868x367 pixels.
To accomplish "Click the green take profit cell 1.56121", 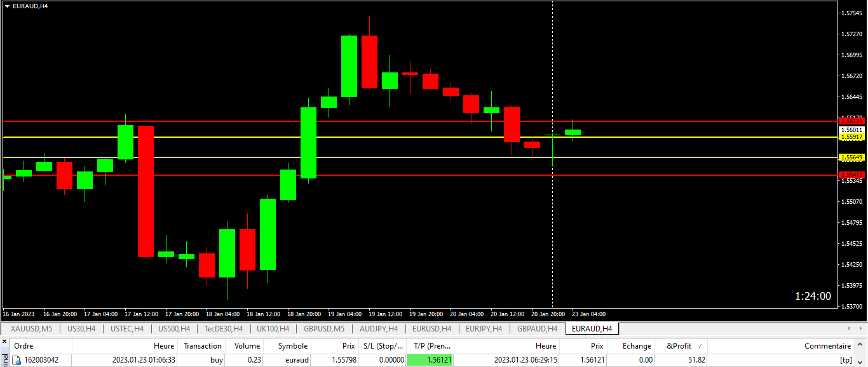I will [x=430, y=360].
